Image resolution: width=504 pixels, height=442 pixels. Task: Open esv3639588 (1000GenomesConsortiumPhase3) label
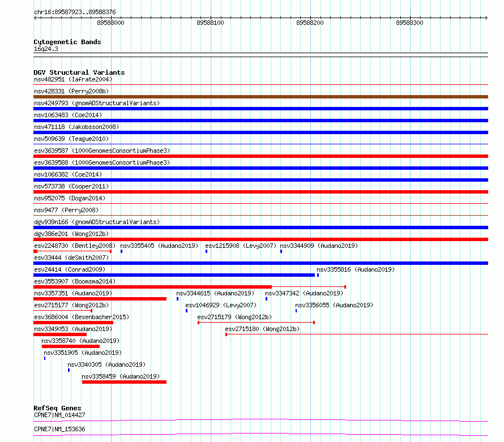pos(102,162)
